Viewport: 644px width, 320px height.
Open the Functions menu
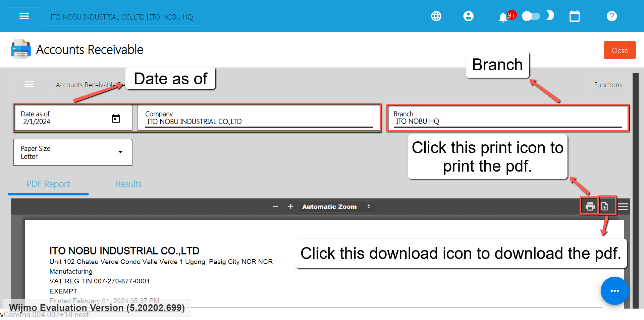tap(608, 85)
